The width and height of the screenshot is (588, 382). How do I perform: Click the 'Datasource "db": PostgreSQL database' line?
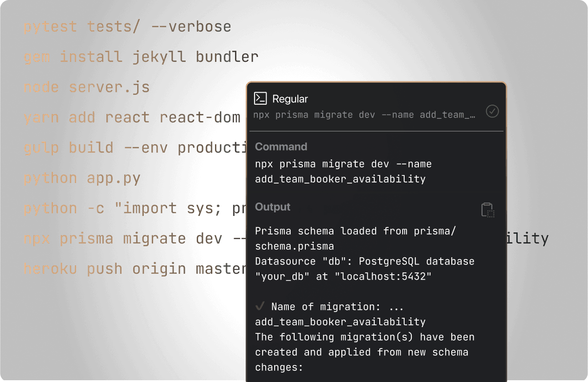point(365,261)
